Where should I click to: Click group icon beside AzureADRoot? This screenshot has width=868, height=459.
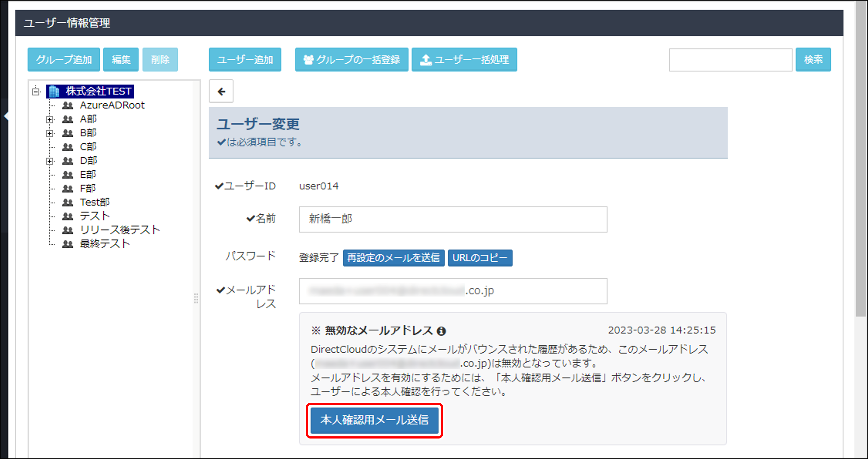tap(68, 105)
